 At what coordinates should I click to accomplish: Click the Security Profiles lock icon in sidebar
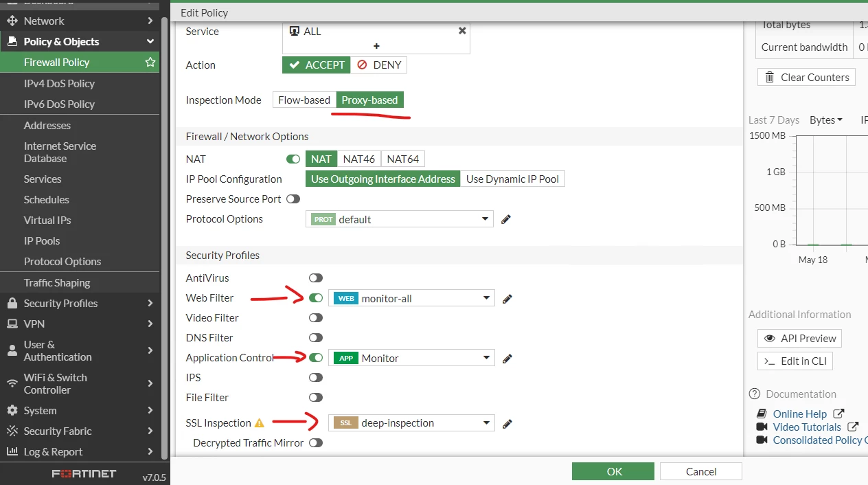pos(12,304)
